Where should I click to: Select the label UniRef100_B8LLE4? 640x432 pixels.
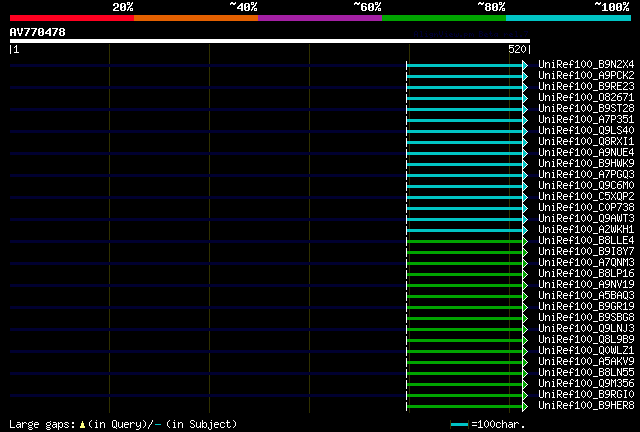tap(586, 240)
